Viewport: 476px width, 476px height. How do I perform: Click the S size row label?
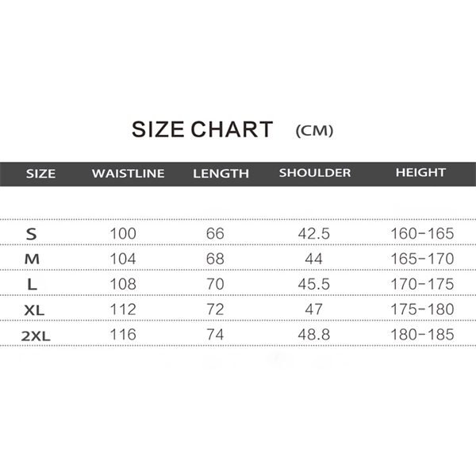click(32, 234)
